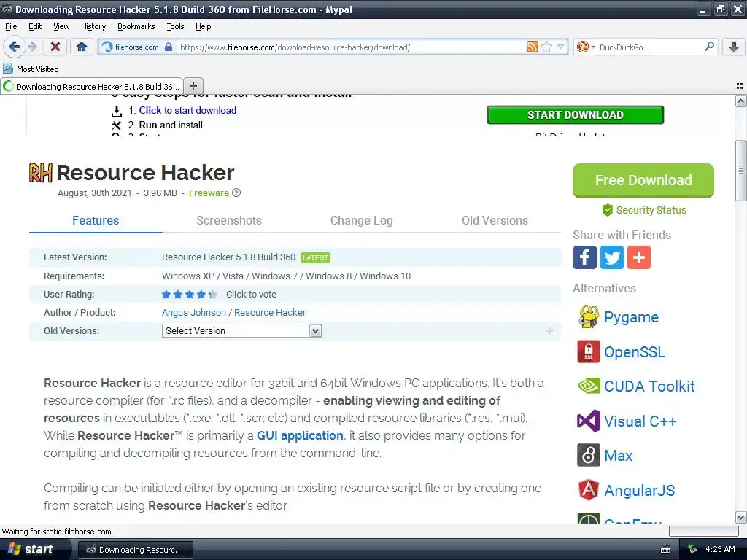
Task: Click the 'Click to vote' text
Action: [251, 295]
